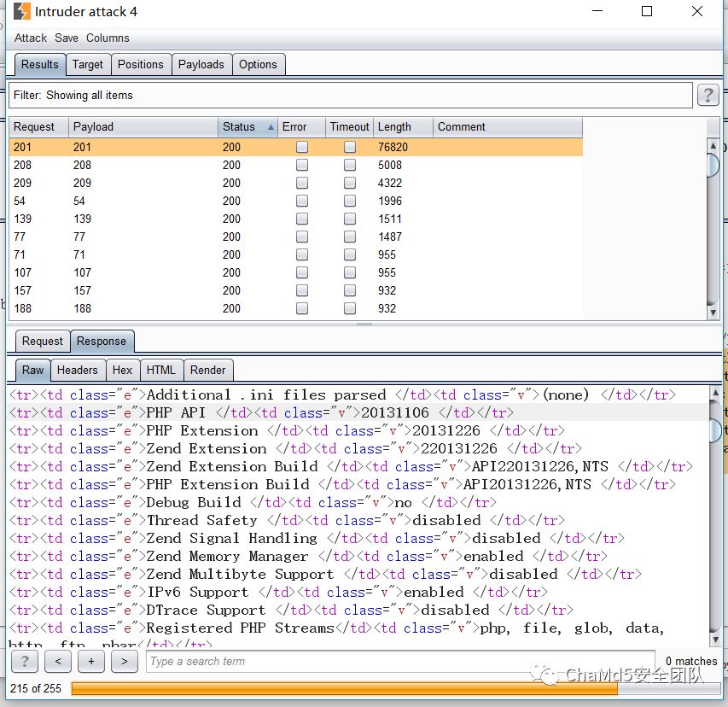Select the Results tab

(x=40, y=65)
